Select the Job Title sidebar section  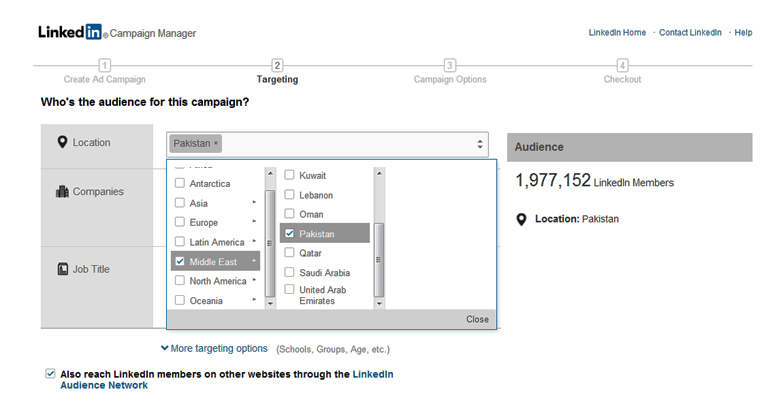[97, 287]
